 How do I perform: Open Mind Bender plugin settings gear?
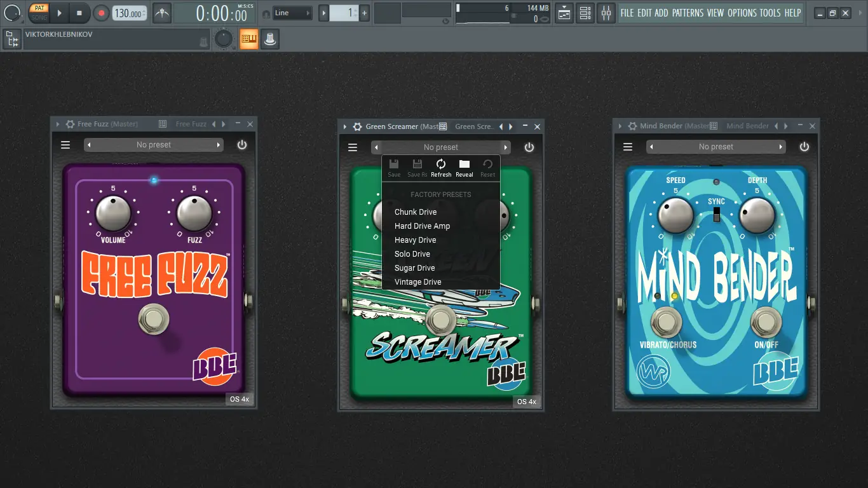point(632,126)
